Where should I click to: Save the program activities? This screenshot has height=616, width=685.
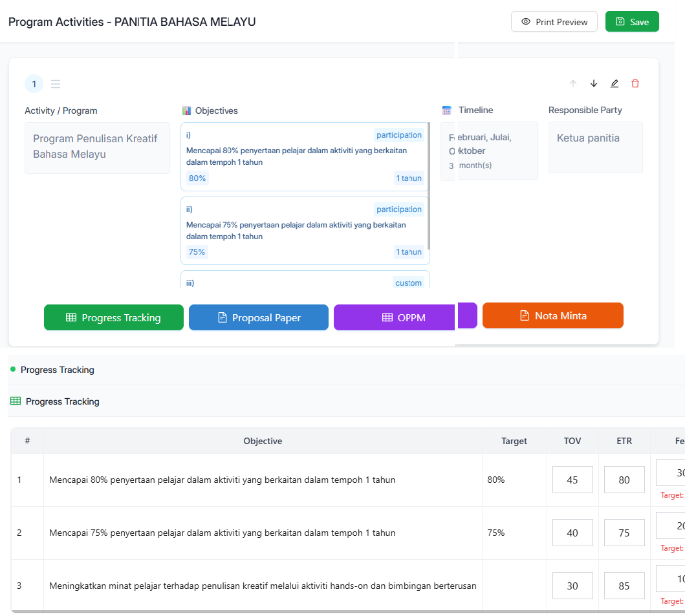(631, 21)
